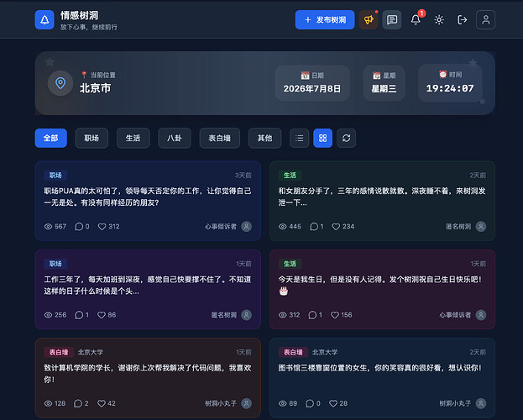The image size is (523, 420).
Task: Click the logout arrow icon
Action: coord(463,19)
